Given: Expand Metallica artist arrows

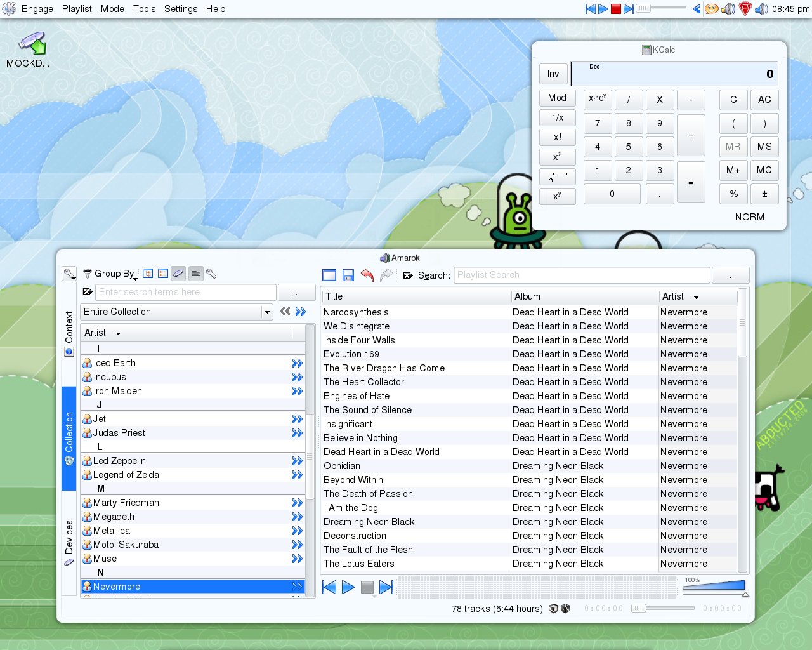Looking at the screenshot, I should 297,531.
